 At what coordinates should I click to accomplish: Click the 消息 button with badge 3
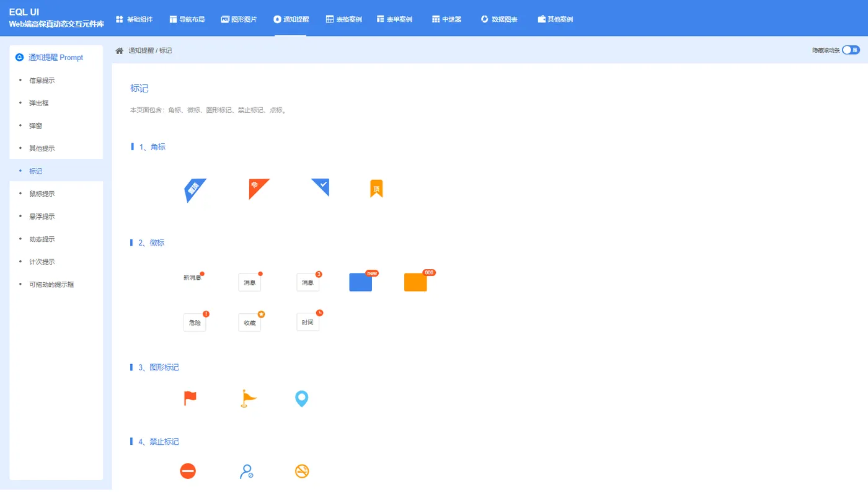(308, 282)
